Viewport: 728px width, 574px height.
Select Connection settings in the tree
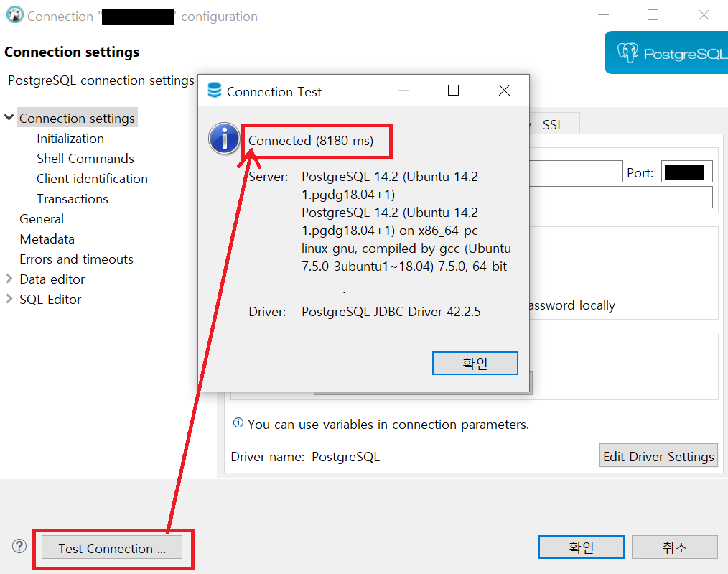[77, 118]
